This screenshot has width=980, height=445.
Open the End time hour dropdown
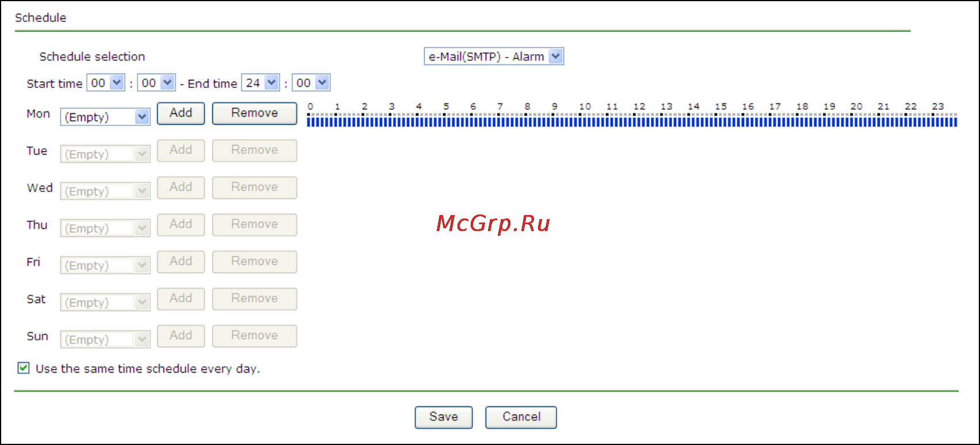coord(260,83)
